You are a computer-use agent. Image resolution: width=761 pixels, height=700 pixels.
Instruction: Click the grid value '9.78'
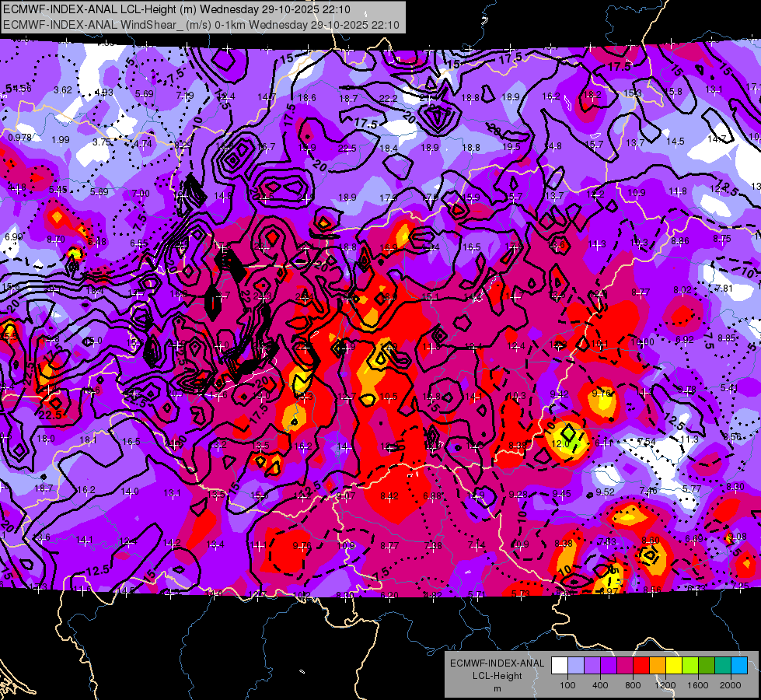[687, 389]
